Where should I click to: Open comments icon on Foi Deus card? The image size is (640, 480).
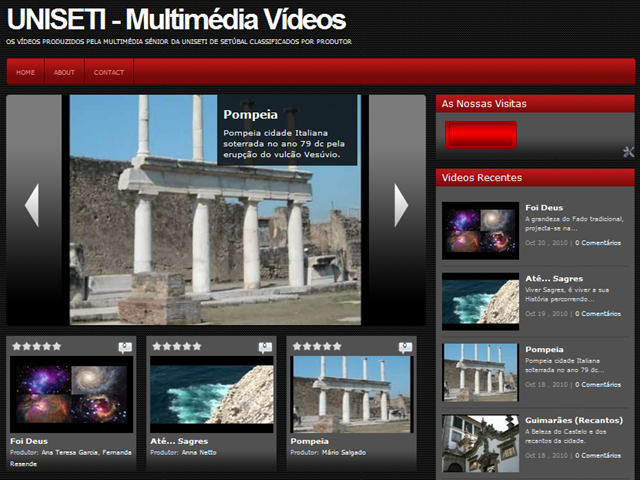[125, 347]
